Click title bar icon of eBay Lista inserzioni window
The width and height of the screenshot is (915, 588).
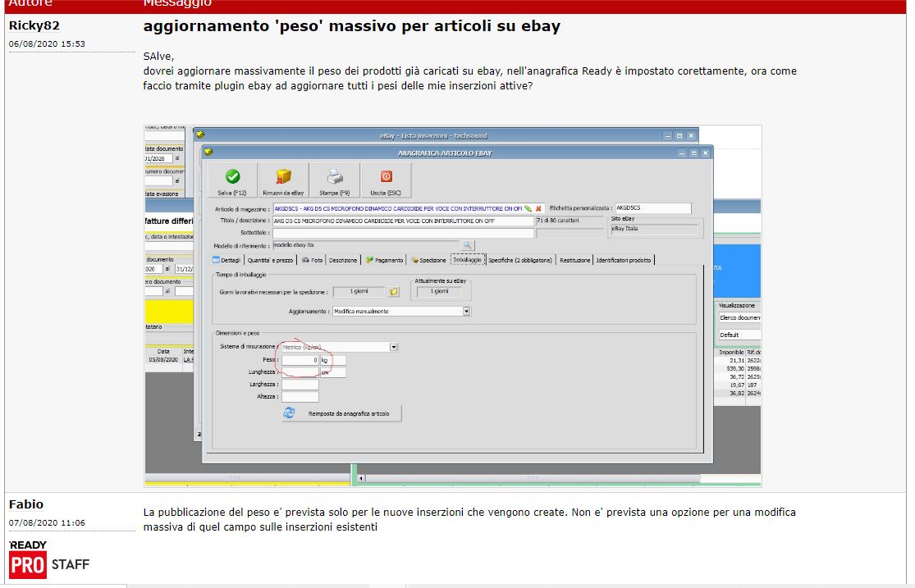tap(200, 134)
